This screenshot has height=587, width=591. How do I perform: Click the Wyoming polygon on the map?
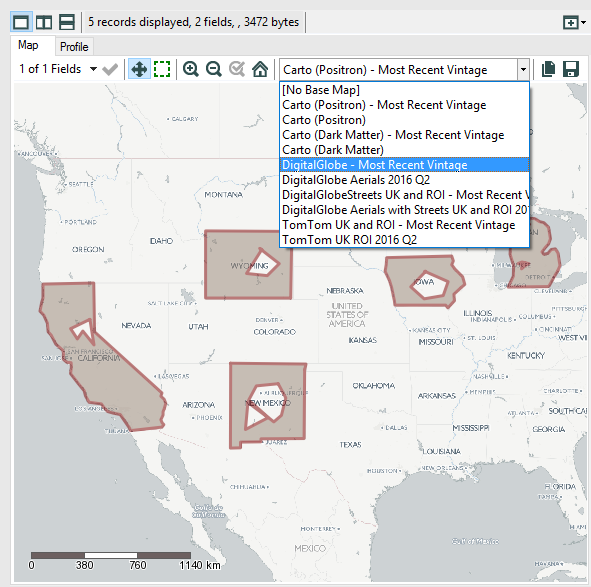tap(226, 279)
